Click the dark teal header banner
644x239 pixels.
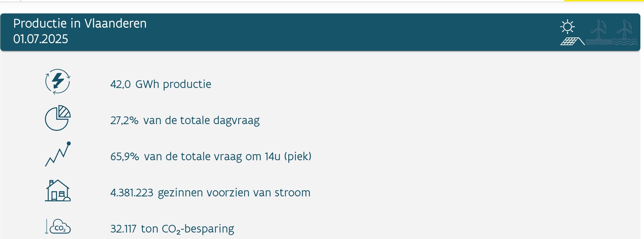pos(320,32)
